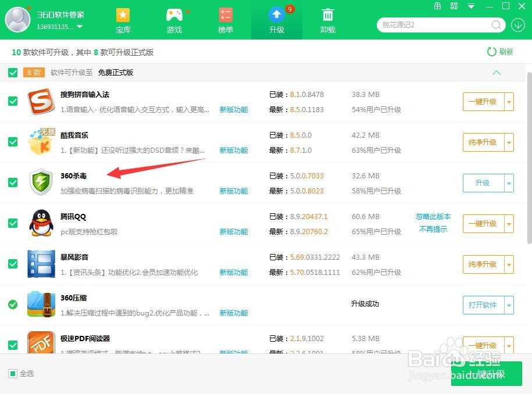Viewport: 532px width, 394px height.
Task: Uncheck 酷我音乐 checkbox
Action: [x=13, y=142]
